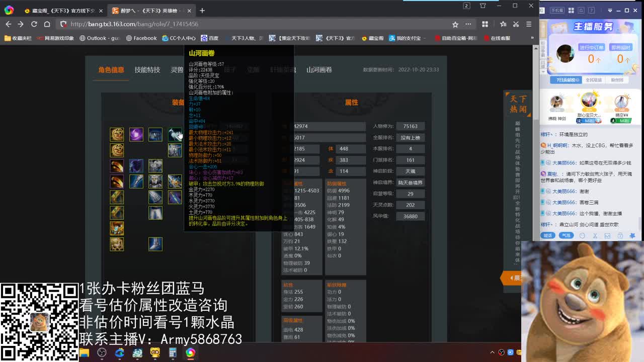Reload the page with the refresh icon

point(34,24)
